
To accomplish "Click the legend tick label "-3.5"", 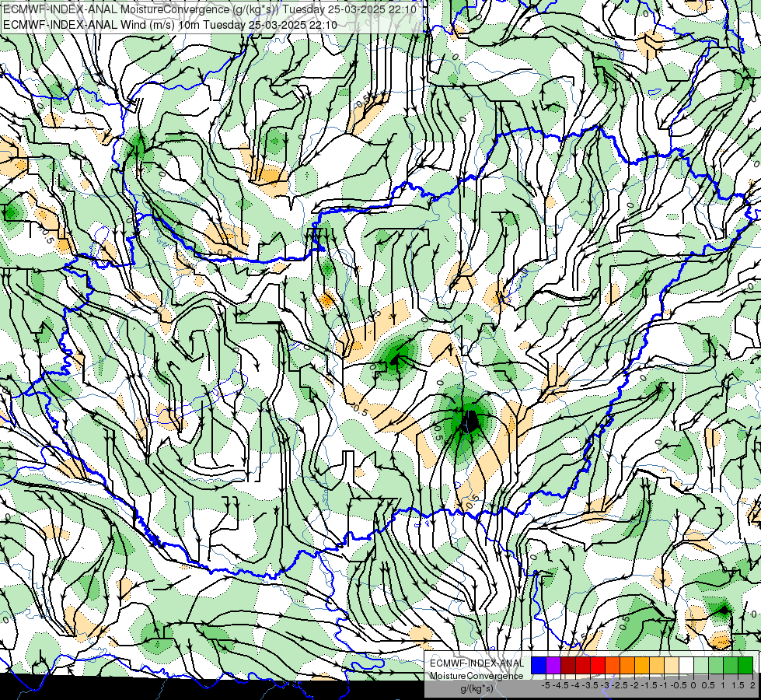I will click(590, 685).
